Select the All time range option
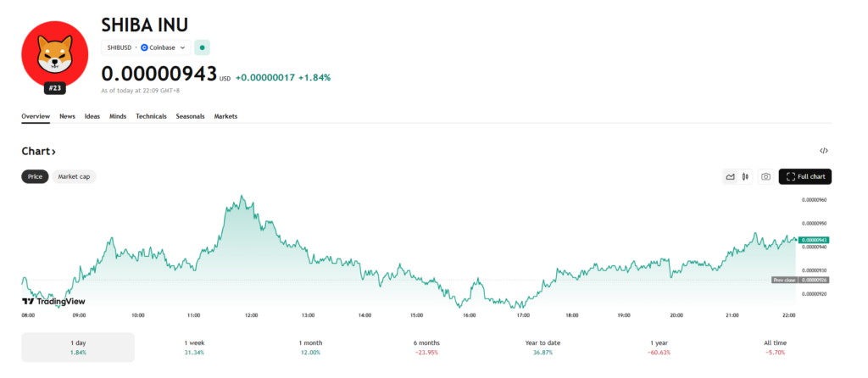Image resolution: width=868 pixels, height=378 pixels. [x=776, y=347]
